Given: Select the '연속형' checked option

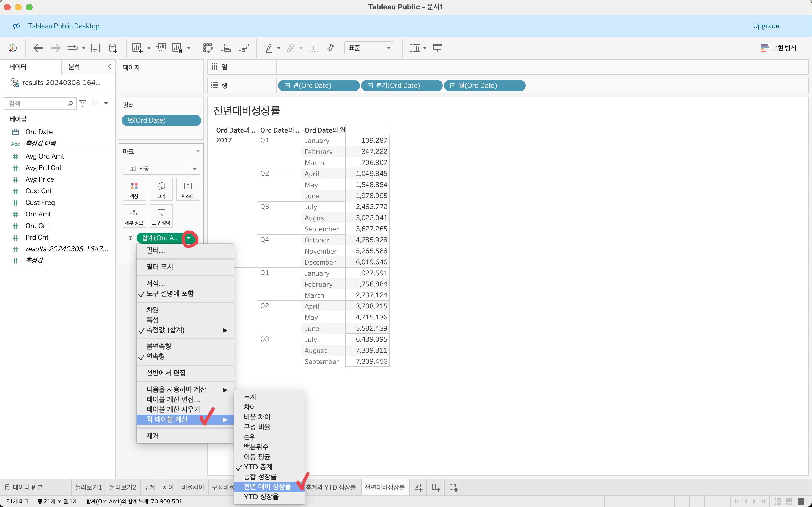Looking at the screenshot, I should click(x=155, y=356).
